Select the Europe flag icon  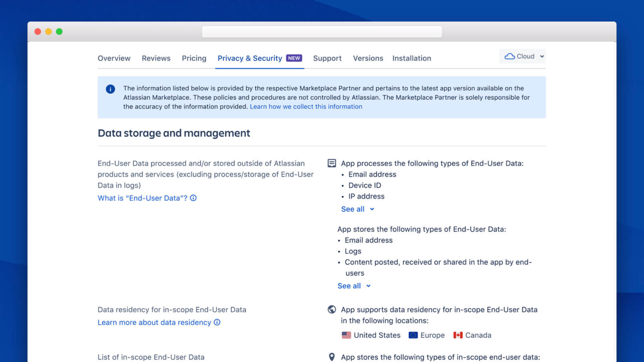(x=413, y=335)
